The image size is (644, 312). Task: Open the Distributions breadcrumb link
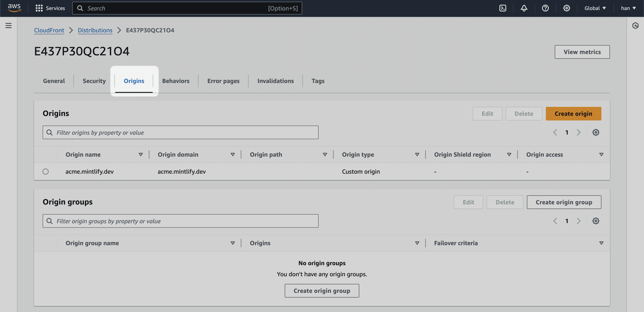point(95,30)
